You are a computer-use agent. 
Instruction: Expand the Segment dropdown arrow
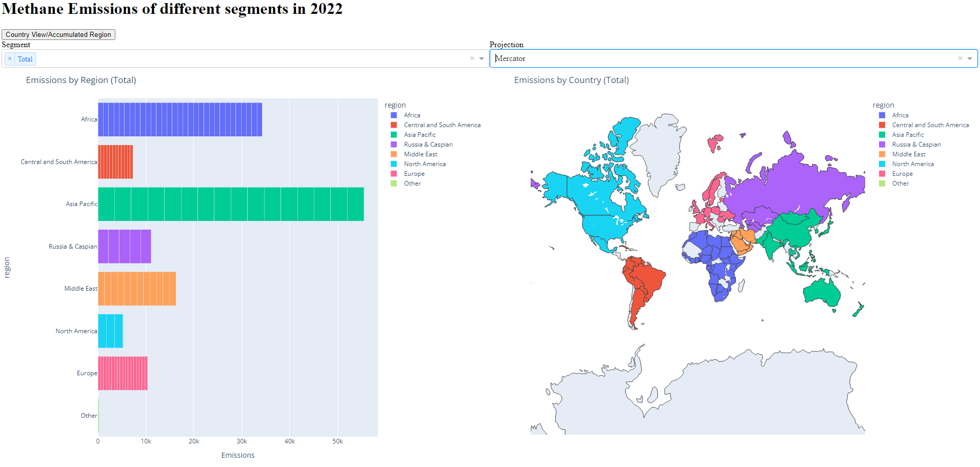click(482, 58)
